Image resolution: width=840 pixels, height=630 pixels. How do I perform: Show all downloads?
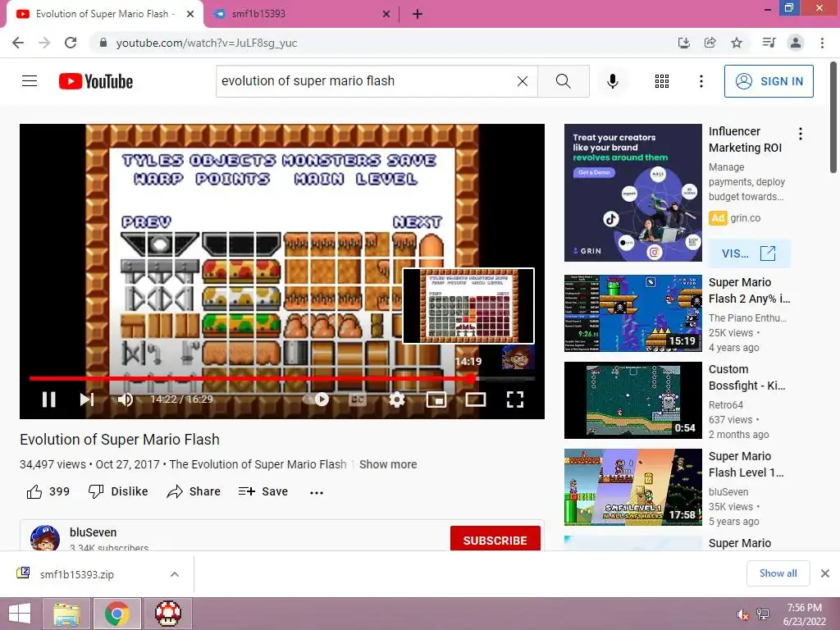(778, 573)
